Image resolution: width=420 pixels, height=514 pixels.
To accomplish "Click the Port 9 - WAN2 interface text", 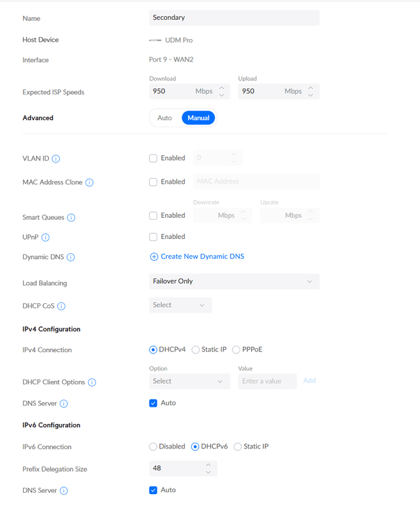I will (171, 60).
